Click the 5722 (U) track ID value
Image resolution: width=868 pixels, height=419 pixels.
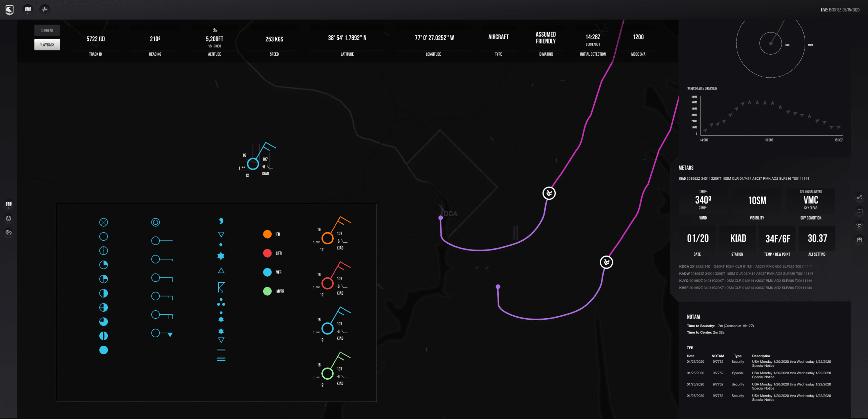pos(96,39)
